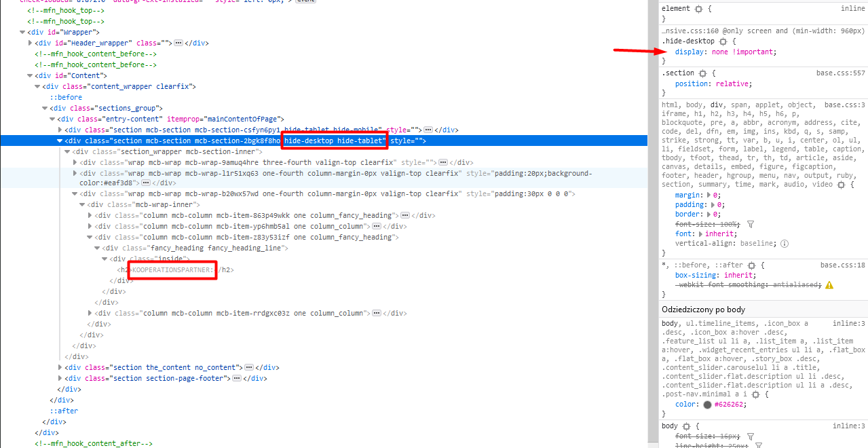The image size is (868, 448).
Task: Click ellipsis badge in section-page-footer row
Action: coord(237,378)
